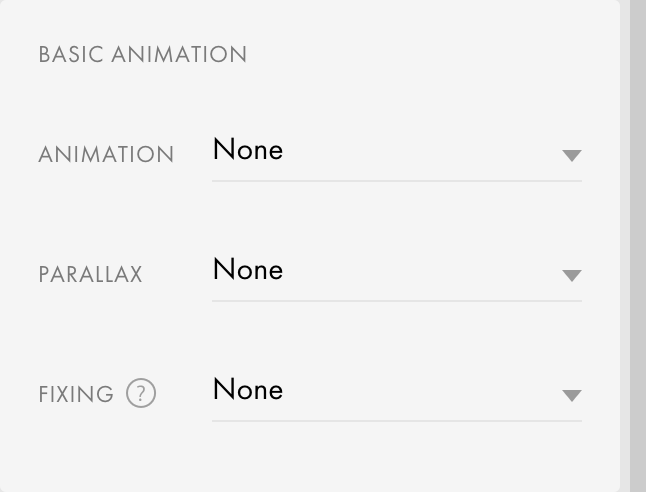Image resolution: width=646 pixels, height=492 pixels.
Task: Select the None text in the Animation field
Action: [x=248, y=150]
